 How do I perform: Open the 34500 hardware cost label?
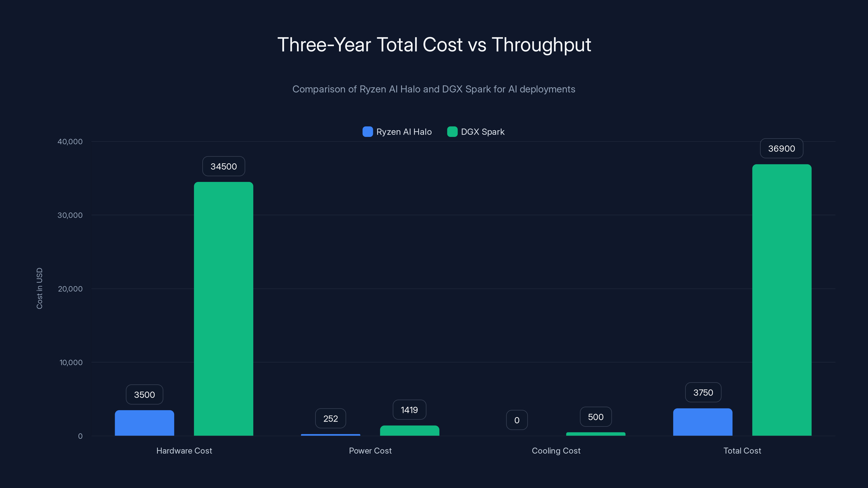pos(224,166)
